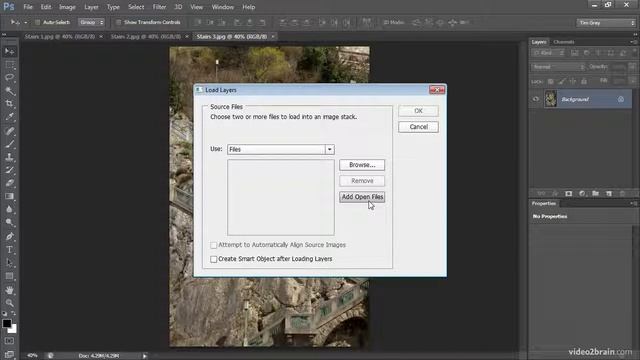Click the Remove button

click(362, 181)
